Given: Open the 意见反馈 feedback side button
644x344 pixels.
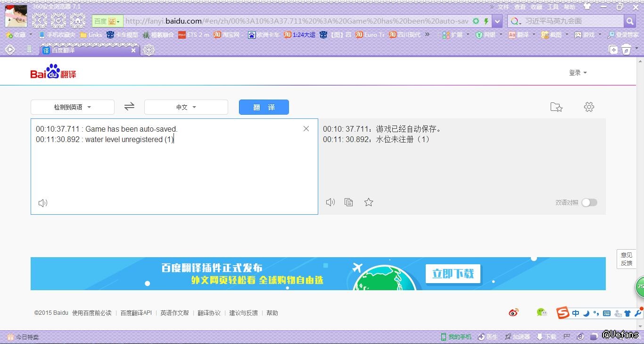Looking at the screenshot, I should [626, 259].
